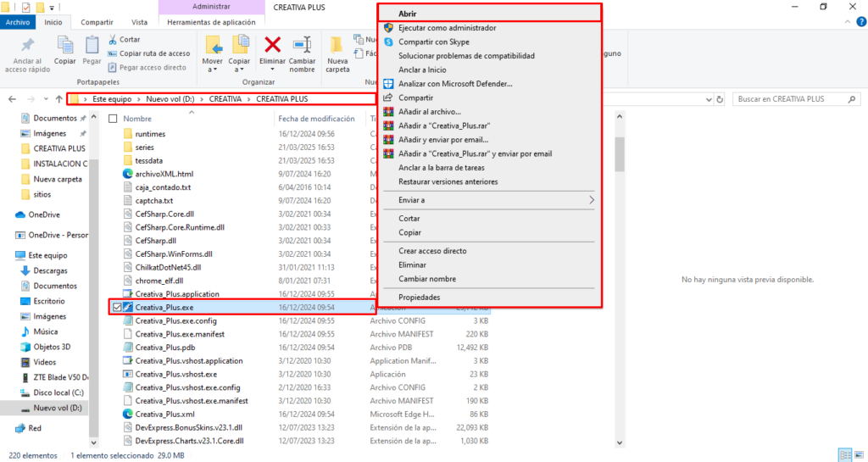Screen dimensions: 868x462
Task: Click the Pegar clipboard icon
Action: (92, 46)
